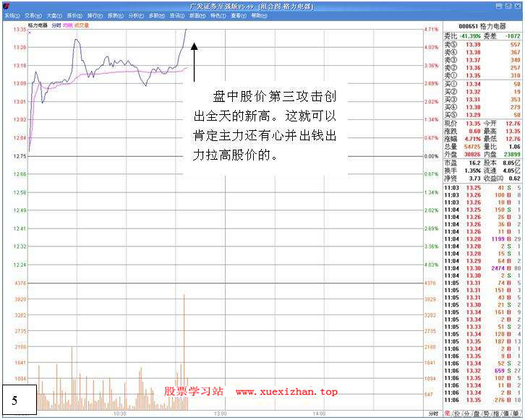This screenshot has width=525, height=420.
Task: Open the 分析 menu
Action: pos(136,16)
